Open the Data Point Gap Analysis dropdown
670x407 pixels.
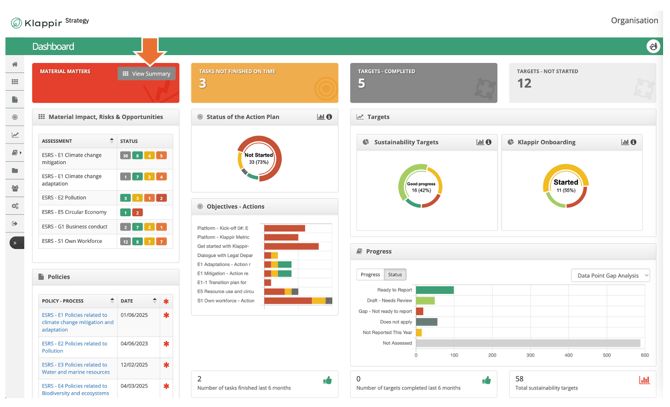click(610, 275)
